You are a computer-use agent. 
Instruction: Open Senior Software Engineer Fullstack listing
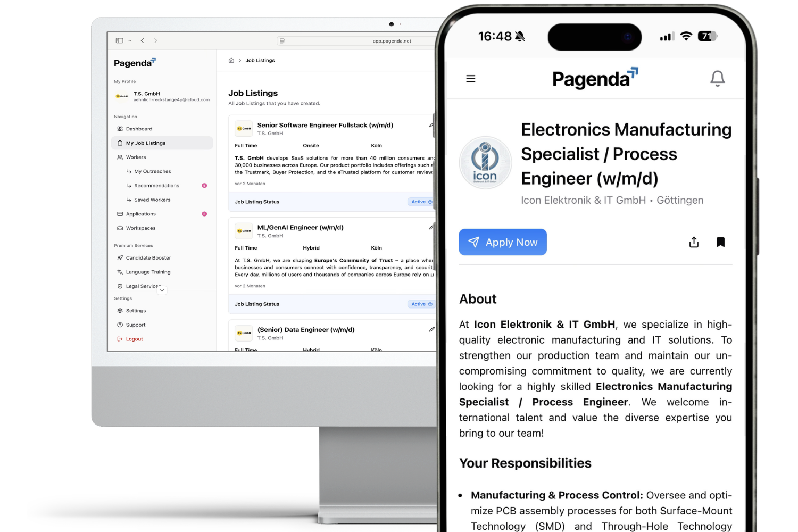[x=325, y=126]
